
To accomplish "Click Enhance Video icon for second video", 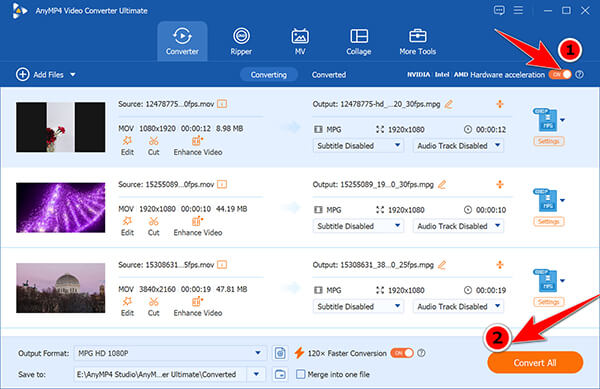I will [197, 221].
